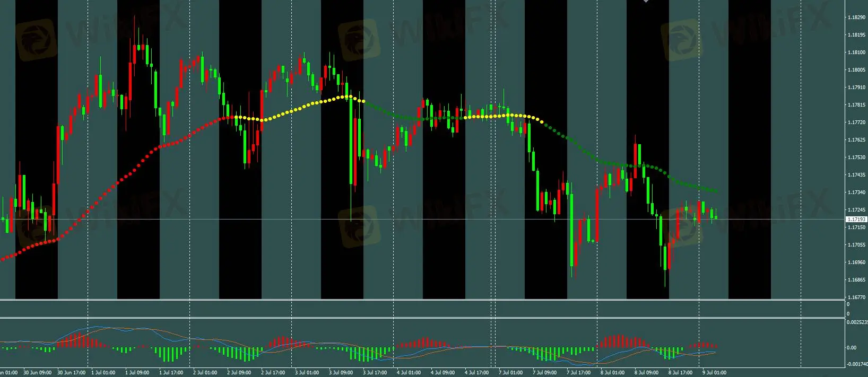Click the 1.17150 price axis label
Viewport: 868px width, 377px height.
856,227
